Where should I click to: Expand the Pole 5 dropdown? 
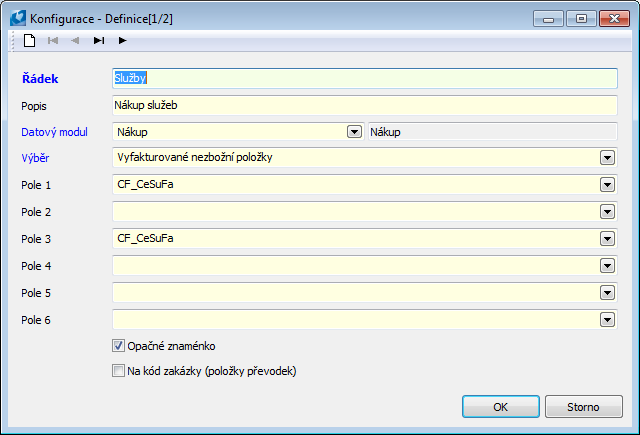pyautogui.click(x=607, y=292)
